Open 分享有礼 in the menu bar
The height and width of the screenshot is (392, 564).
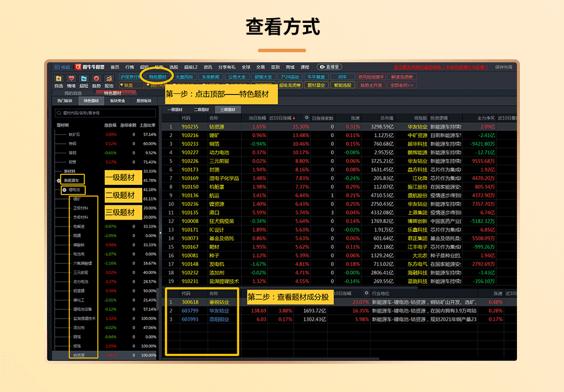(227, 67)
